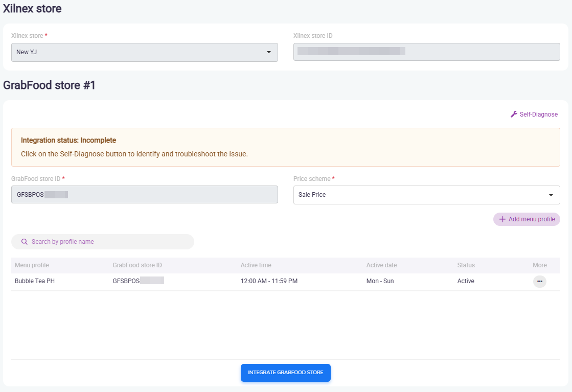Click the magnifier icon in the profile search
The image size is (572, 392).
point(24,242)
